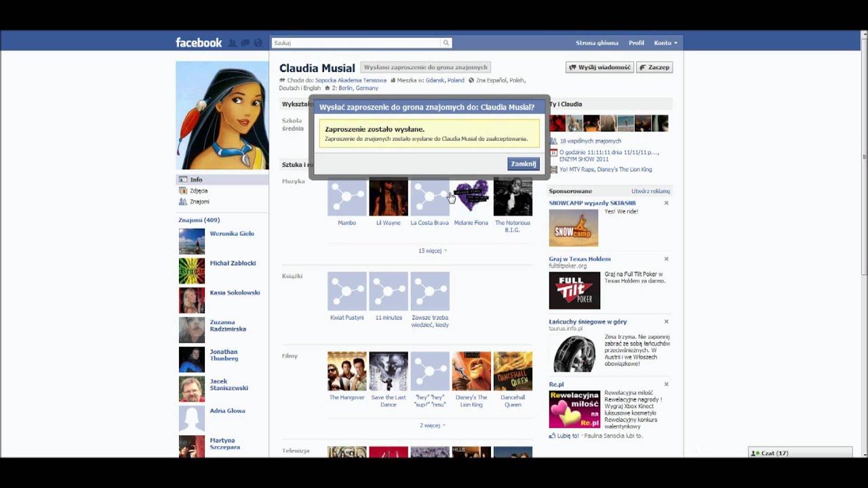Viewport: 868px width, 488px height.
Task: Open Melanie Fiona music thumbnail
Action: click(x=471, y=197)
